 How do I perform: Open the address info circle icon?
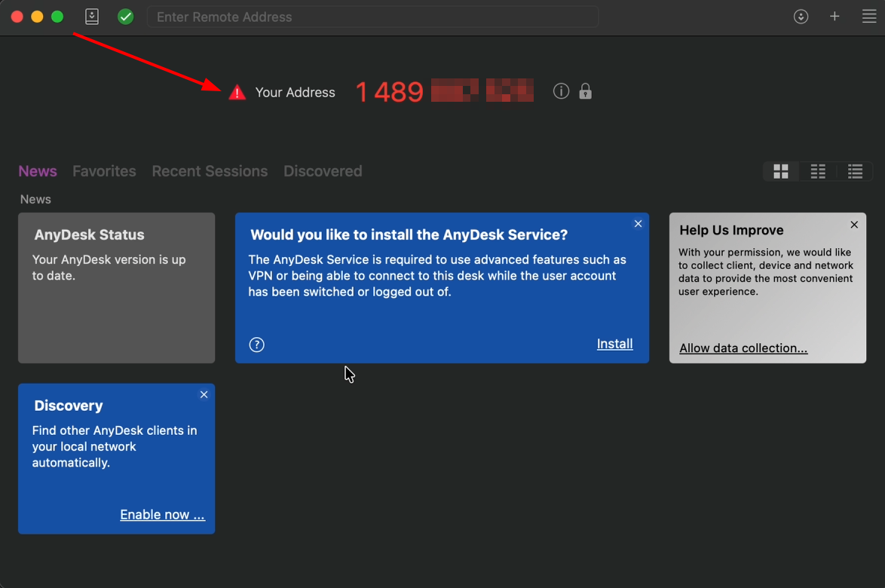[x=561, y=91]
